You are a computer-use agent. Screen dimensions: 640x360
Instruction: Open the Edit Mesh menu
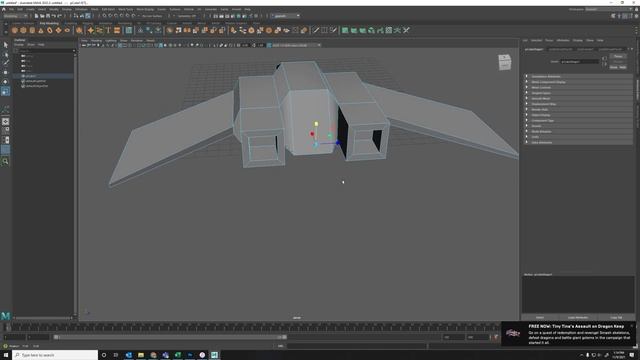coord(108,9)
